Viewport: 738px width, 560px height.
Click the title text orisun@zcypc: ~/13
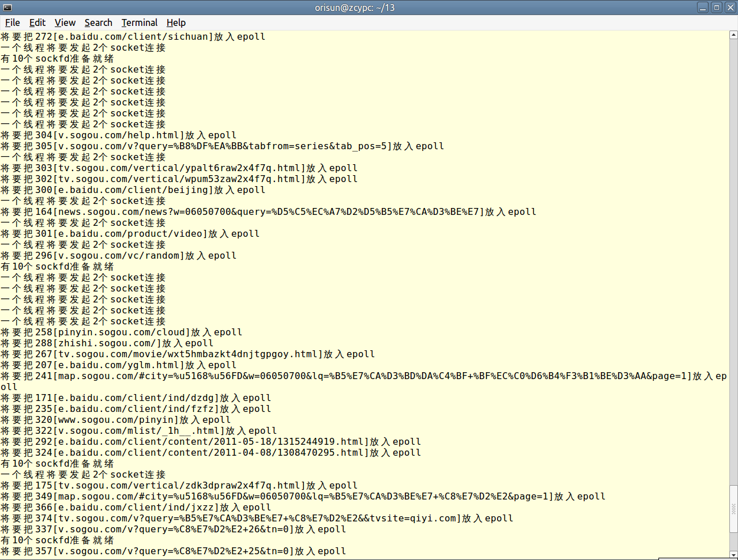355,7
